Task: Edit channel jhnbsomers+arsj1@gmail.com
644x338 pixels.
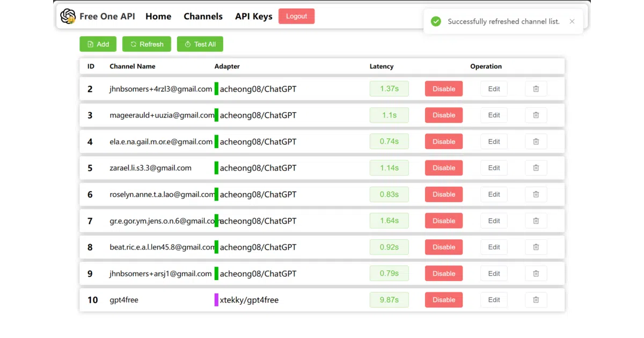Action: pyautogui.click(x=494, y=274)
